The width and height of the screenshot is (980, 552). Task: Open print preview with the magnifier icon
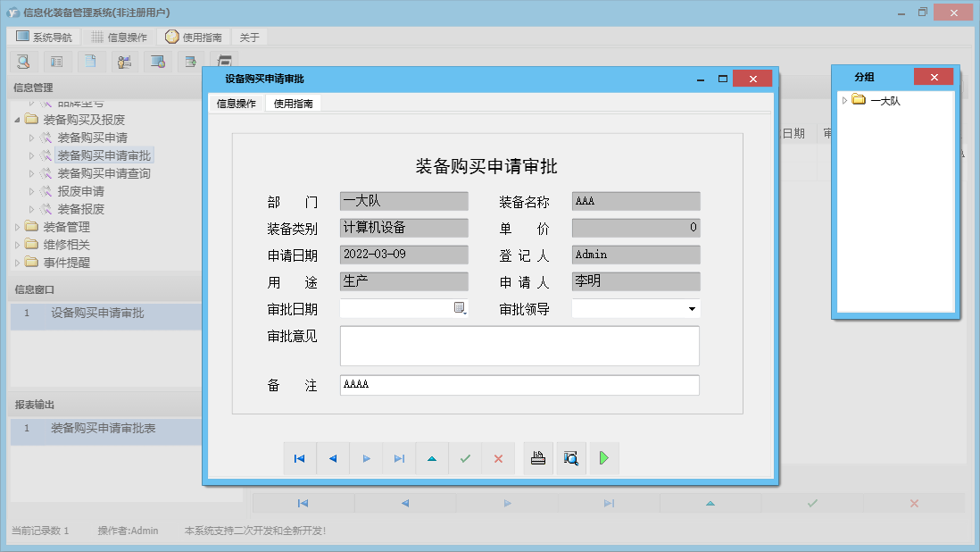tap(571, 458)
